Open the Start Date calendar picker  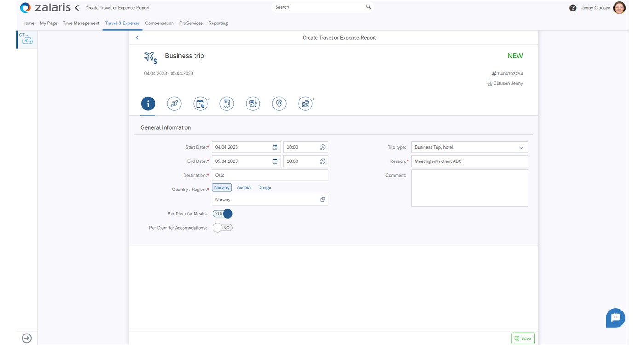point(275,147)
